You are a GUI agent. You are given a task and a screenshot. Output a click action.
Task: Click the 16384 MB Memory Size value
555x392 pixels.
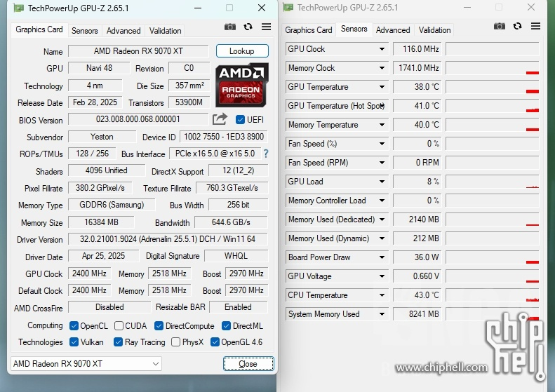click(101, 222)
